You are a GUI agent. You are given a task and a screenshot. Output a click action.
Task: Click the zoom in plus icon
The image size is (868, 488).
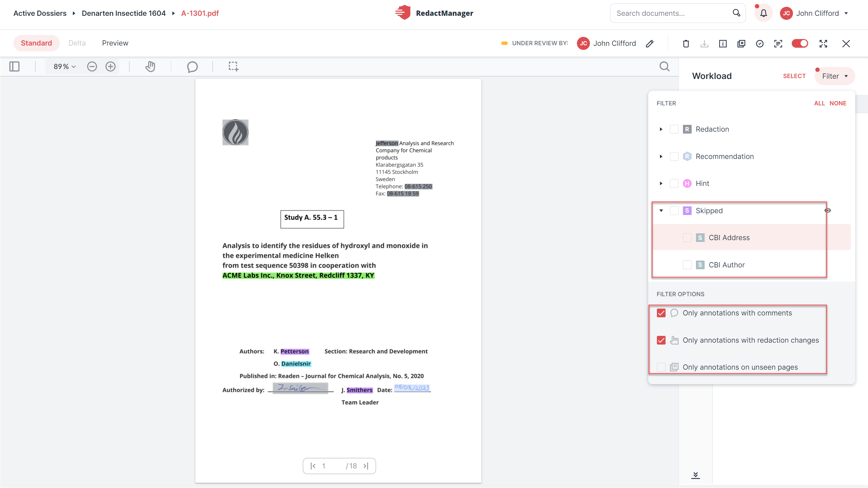[x=111, y=66]
